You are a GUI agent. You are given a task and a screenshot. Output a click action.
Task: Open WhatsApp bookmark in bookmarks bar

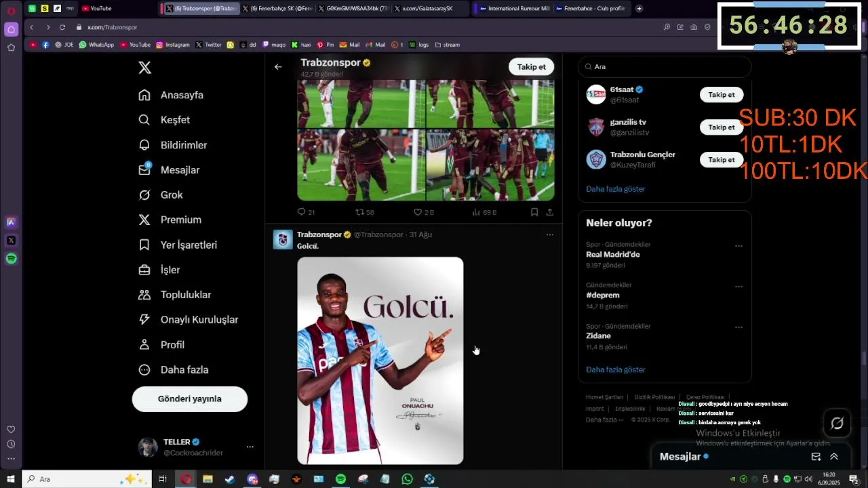coord(96,45)
